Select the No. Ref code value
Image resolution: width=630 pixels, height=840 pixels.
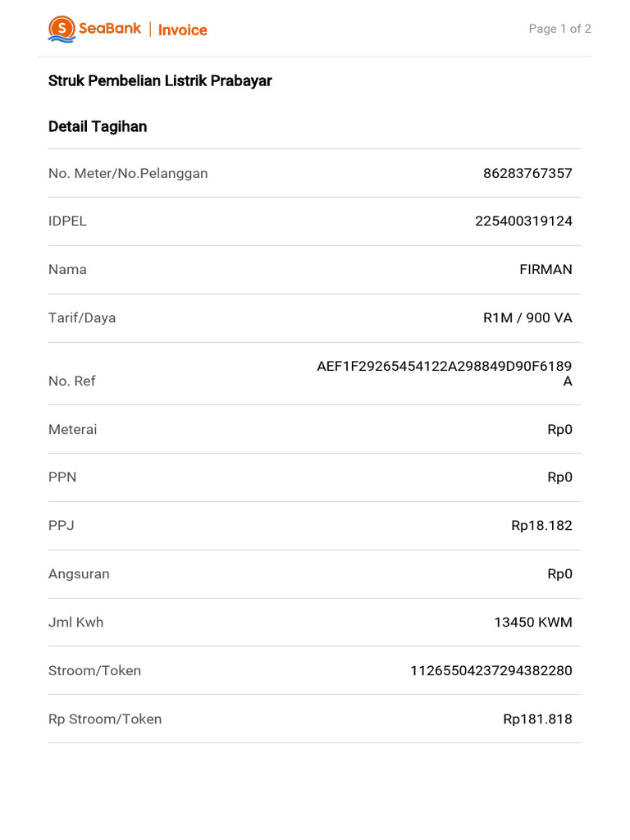click(445, 373)
